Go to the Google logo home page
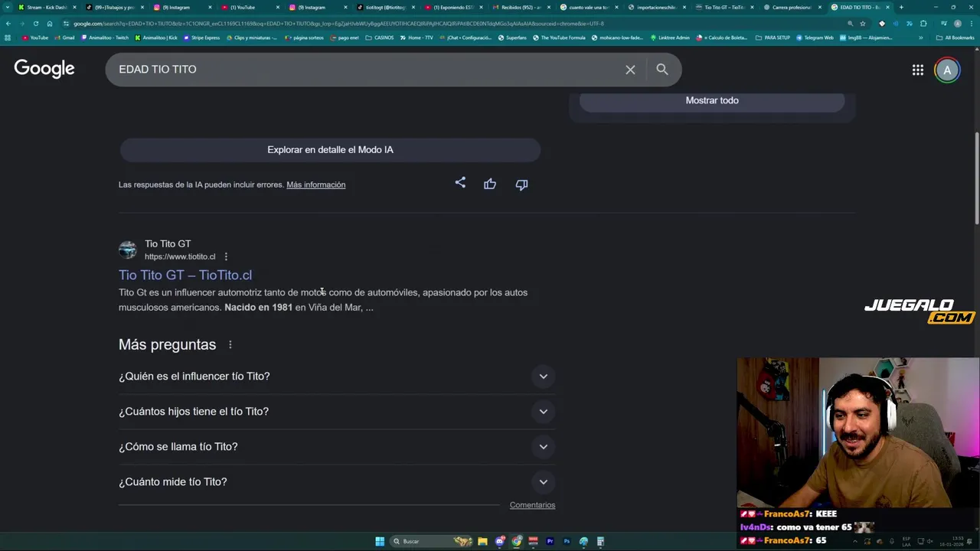980x551 pixels. [x=44, y=69]
